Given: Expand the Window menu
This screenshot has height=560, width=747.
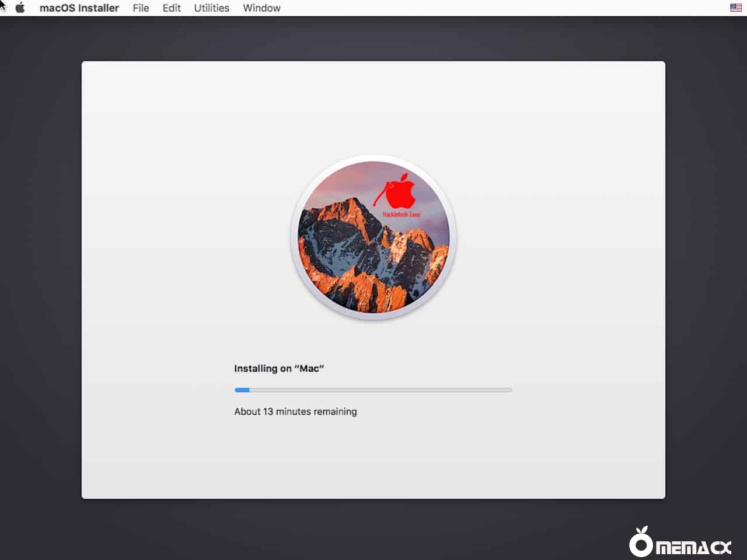Looking at the screenshot, I should (x=261, y=8).
